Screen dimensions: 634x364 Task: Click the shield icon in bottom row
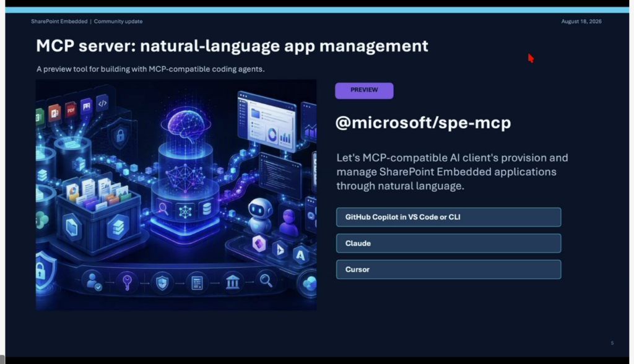coord(162,282)
